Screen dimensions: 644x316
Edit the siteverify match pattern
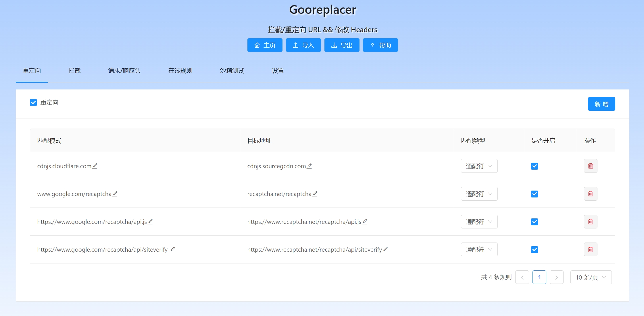point(172,249)
